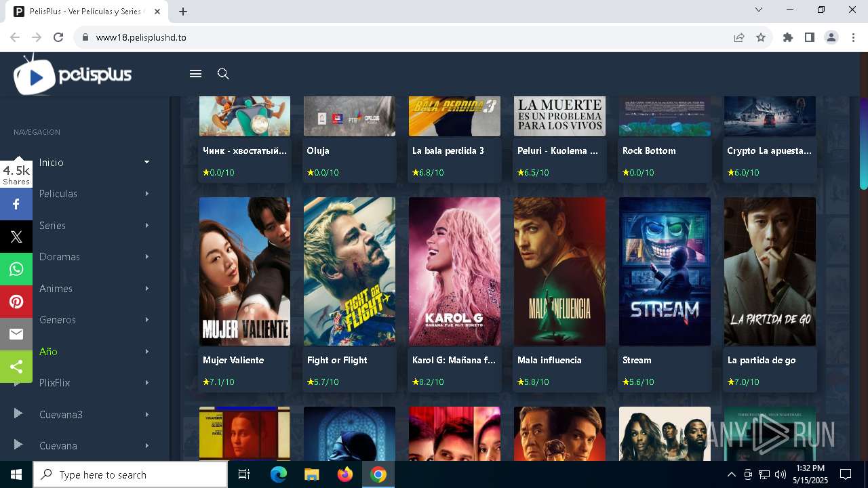Image resolution: width=868 pixels, height=488 pixels.
Task: Open File Explorer from taskbar
Action: [x=311, y=474]
